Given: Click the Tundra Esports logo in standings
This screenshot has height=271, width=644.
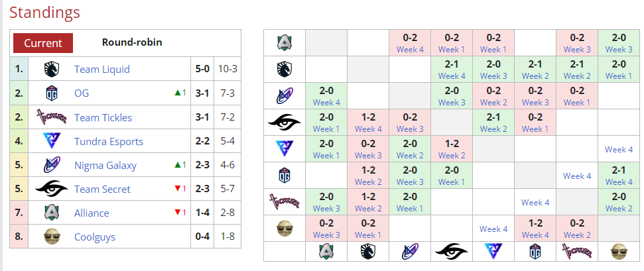Looking at the screenshot, I should point(52,141).
